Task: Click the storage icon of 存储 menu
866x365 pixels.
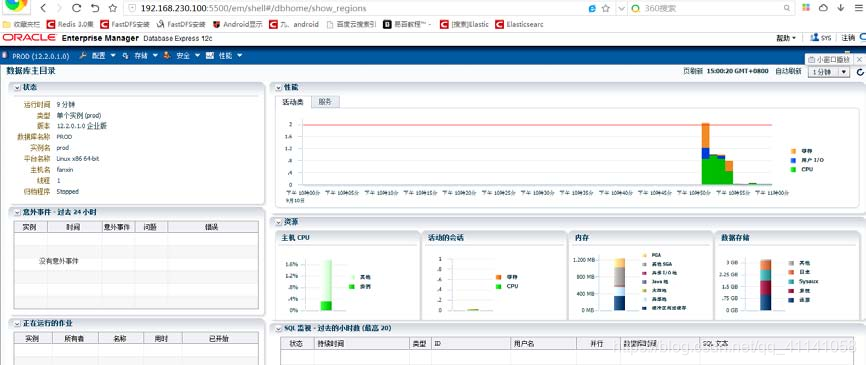Action: point(126,56)
